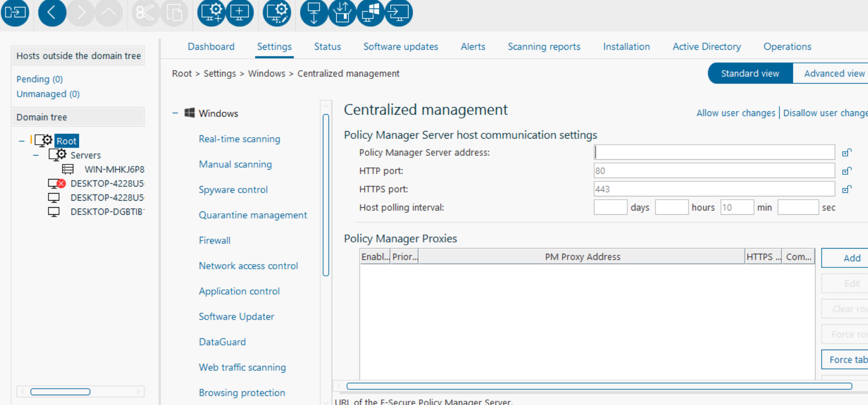
Task: Click lock icon beside Policy Manager Server address
Action: pyautogui.click(x=846, y=153)
